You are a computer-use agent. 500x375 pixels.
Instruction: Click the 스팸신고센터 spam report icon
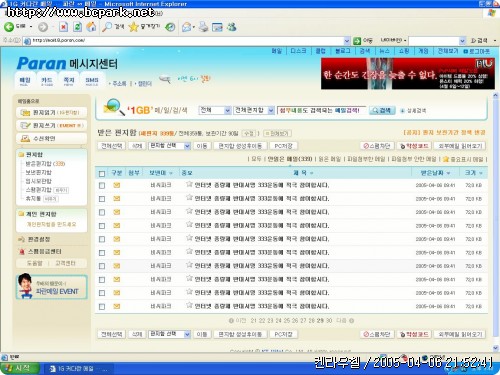pyautogui.click(x=22, y=251)
